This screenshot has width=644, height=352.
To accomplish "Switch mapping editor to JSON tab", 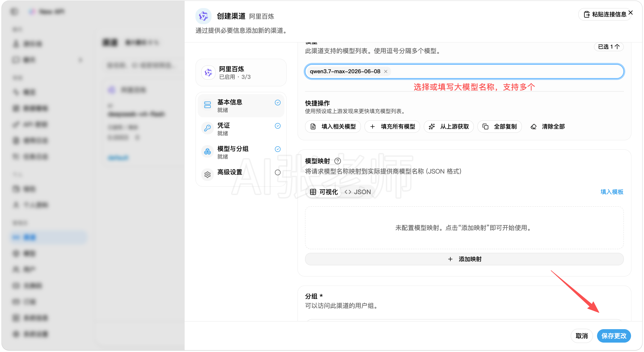I will [358, 192].
